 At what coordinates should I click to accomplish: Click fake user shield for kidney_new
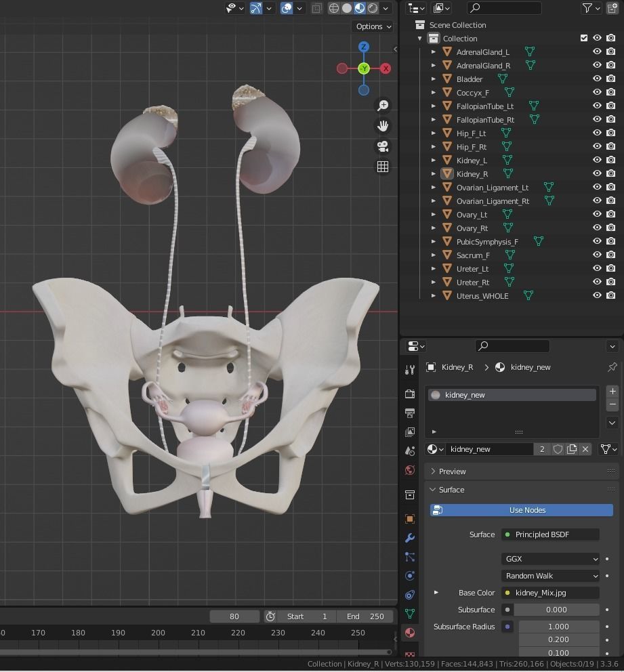558,449
